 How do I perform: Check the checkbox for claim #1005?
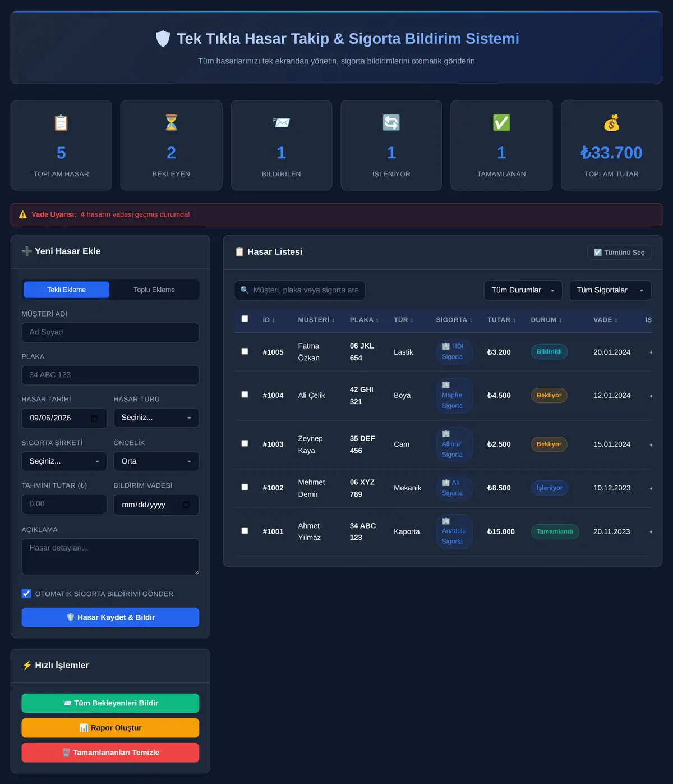pos(245,351)
